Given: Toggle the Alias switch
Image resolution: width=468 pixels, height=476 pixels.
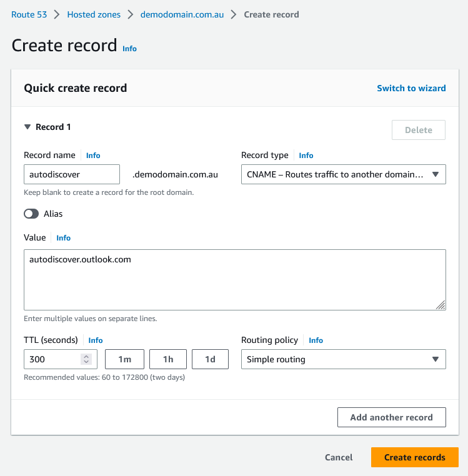Looking at the screenshot, I should point(31,214).
